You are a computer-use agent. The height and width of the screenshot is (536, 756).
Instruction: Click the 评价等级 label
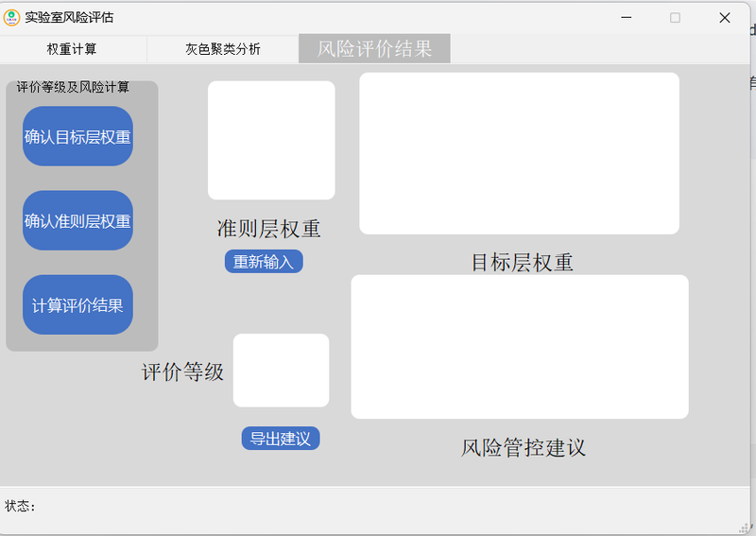pyautogui.click(x=182, y=372)
